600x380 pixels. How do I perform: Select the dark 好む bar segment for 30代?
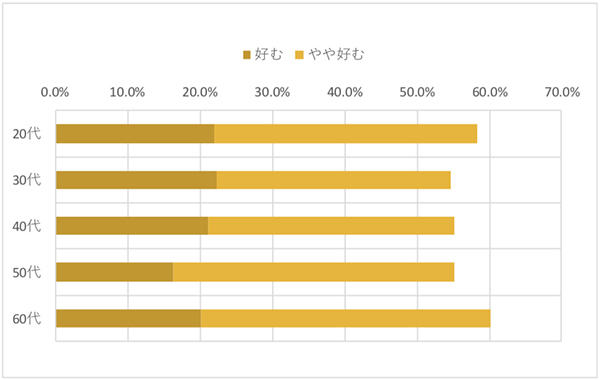(136, 180)
